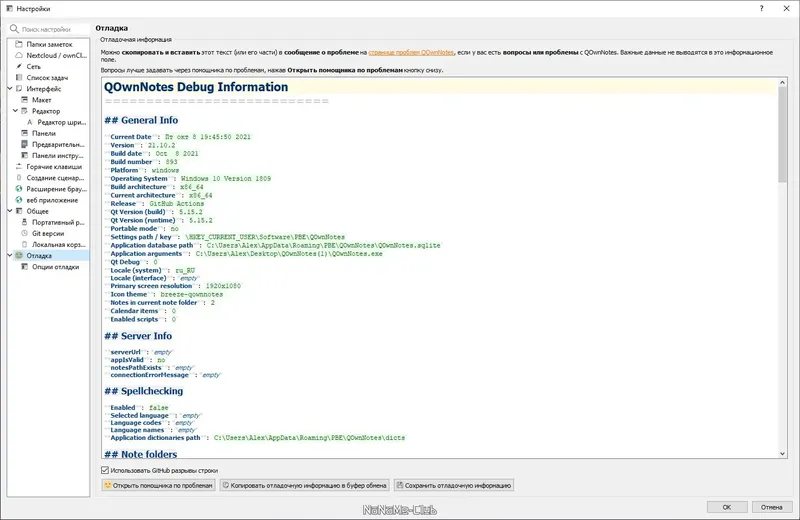Click the Панели инструментов icon
Viewport: 800px width, 520px height.
pyautogui.click(x=24, y=156)
